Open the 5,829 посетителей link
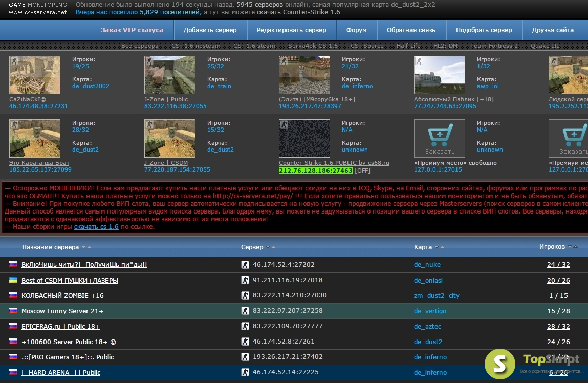 170,12
